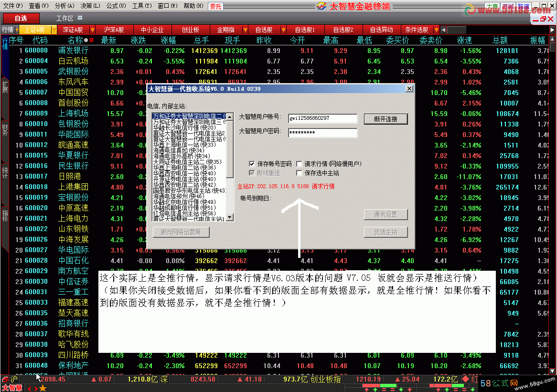Click the 商城 button in title bar
The width and height of the screenshot is (557, 392).
point(508,6)
